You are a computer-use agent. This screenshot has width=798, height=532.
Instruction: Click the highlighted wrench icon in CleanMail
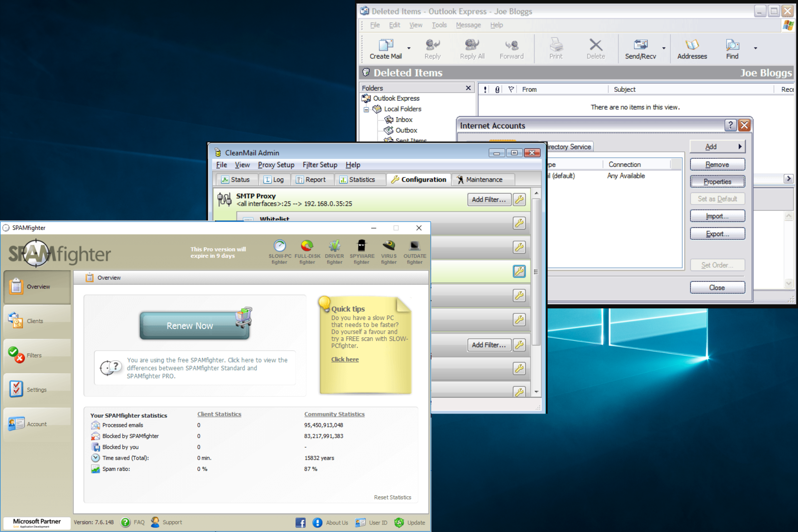pos(519,271)
